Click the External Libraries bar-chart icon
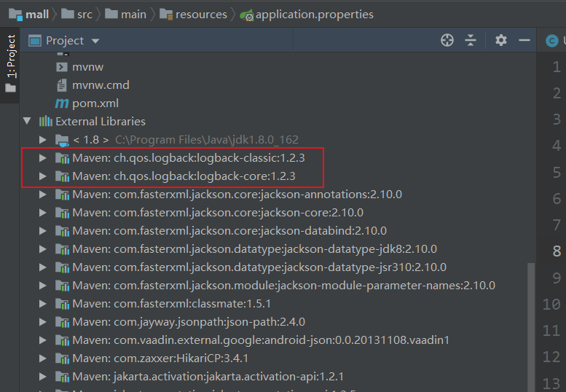 (45, 121)
